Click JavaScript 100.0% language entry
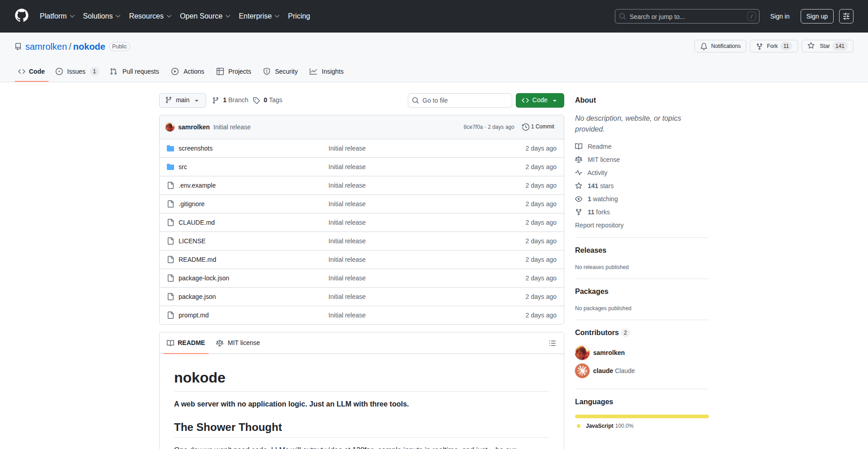Screen dimensions: 868x449 [606, 426]
